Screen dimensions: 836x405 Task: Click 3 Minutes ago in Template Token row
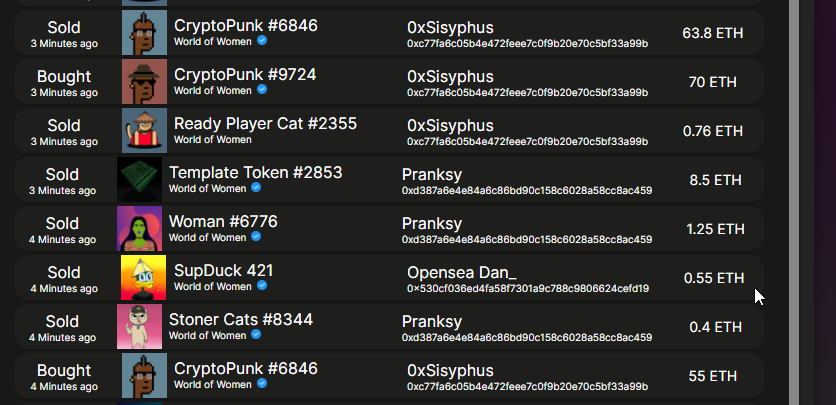pos(62,191)
